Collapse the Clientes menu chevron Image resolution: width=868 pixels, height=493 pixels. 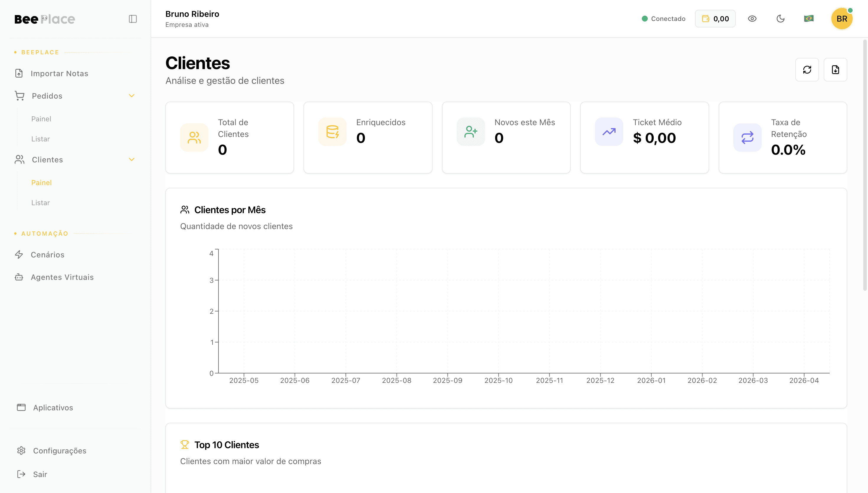[x=132, y=159]
